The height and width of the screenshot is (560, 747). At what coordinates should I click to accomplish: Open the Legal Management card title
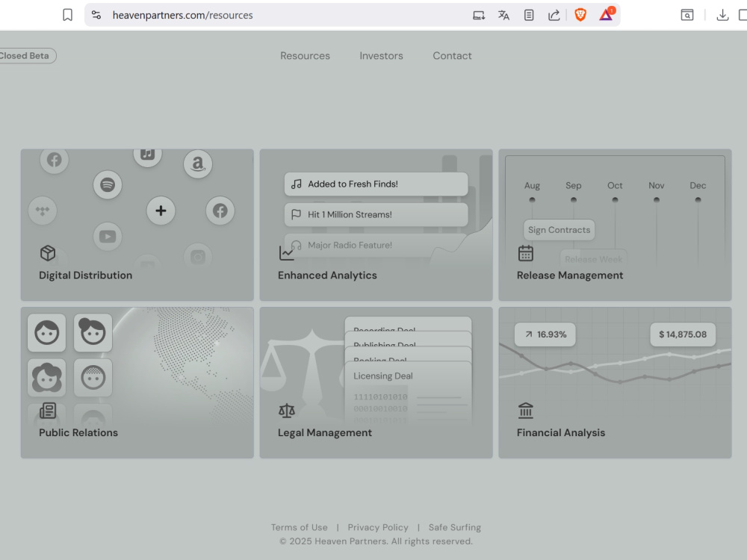pyautogui.click(x=324, y=432)
